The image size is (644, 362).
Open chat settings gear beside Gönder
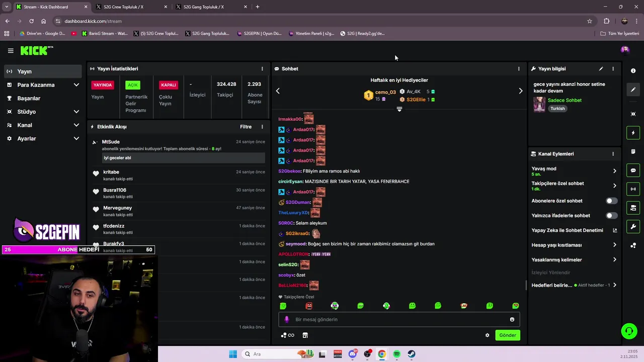pyautogui.click(x=487, y=335)
